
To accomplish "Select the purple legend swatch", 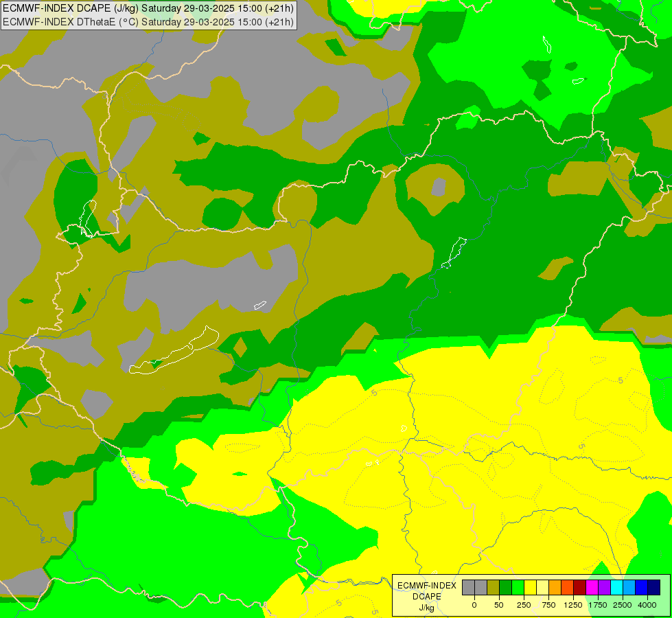I will [x=604, y=587].
